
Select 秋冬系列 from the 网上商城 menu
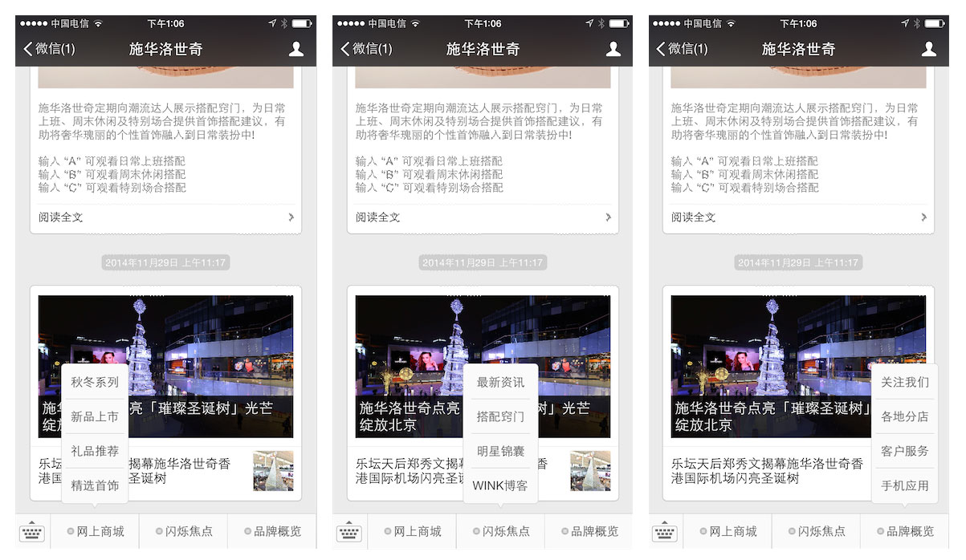pyautogui.click(x=95, y=382)
